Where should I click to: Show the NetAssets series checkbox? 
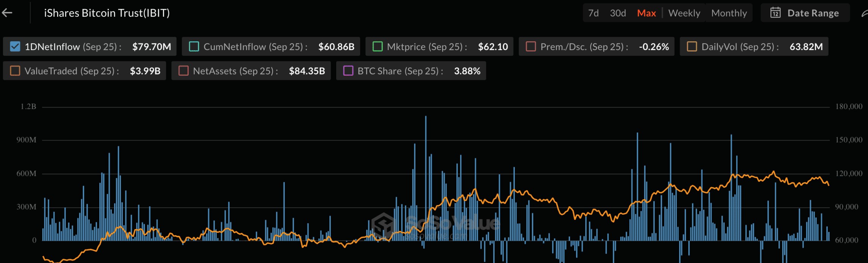183,71
